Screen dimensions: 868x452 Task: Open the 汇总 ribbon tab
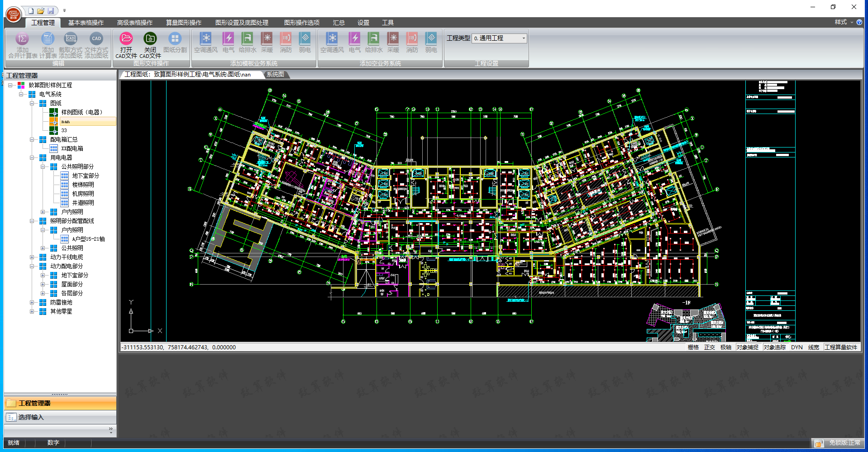[x=339, y=23]
